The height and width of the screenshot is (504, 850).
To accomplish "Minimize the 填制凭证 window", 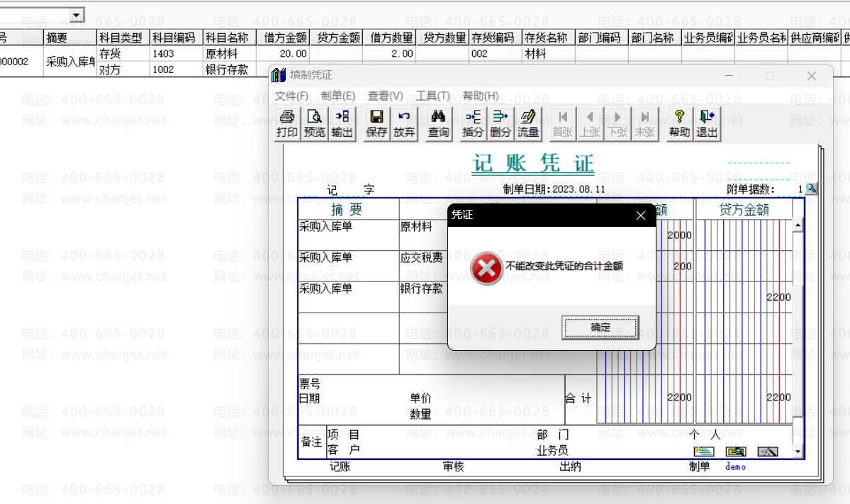I will [729, 76].
